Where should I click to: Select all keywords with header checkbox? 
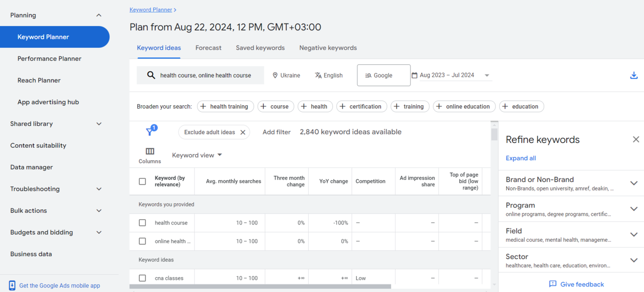coord(142,181)
